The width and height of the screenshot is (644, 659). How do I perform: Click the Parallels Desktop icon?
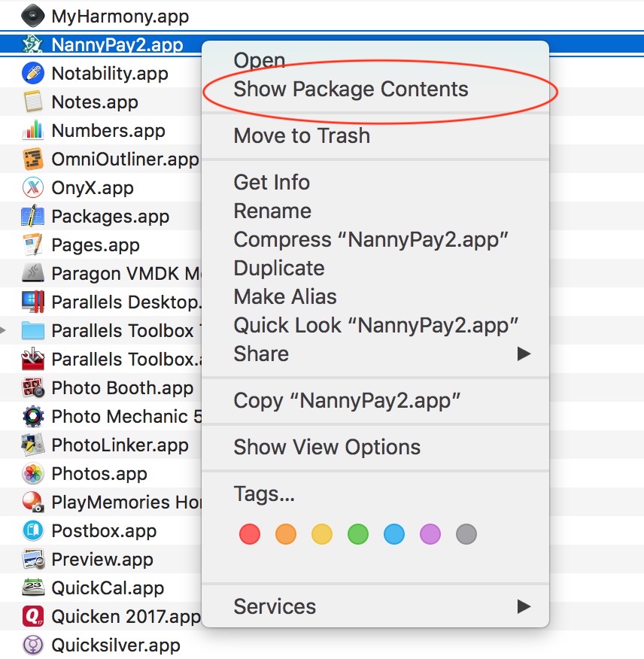click(33, 302)
